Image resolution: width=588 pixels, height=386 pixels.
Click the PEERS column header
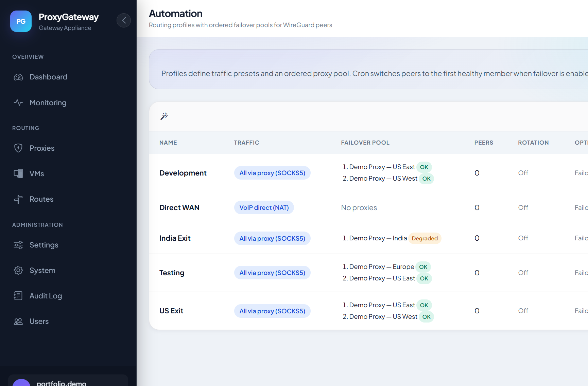pos(484,143)
